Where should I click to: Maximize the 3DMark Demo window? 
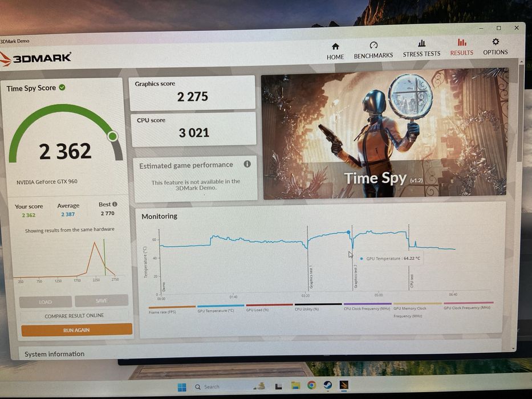[x=499, y=28]
